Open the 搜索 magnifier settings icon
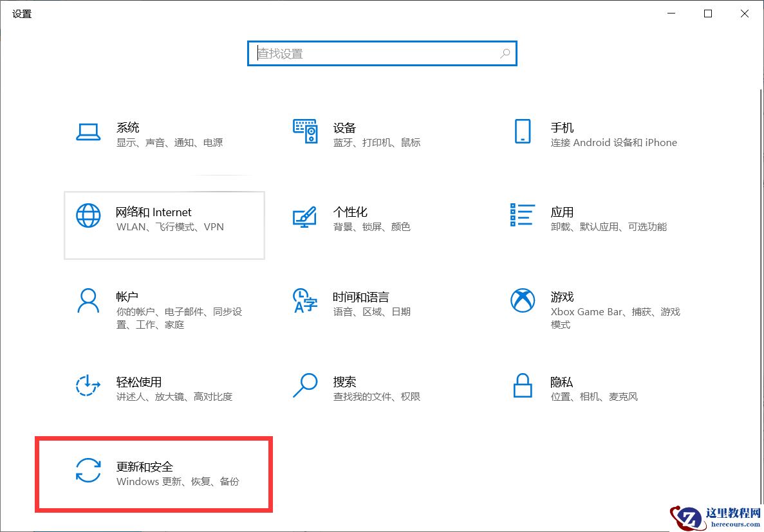This screenshot has height=532, width=764. (304, 385)
